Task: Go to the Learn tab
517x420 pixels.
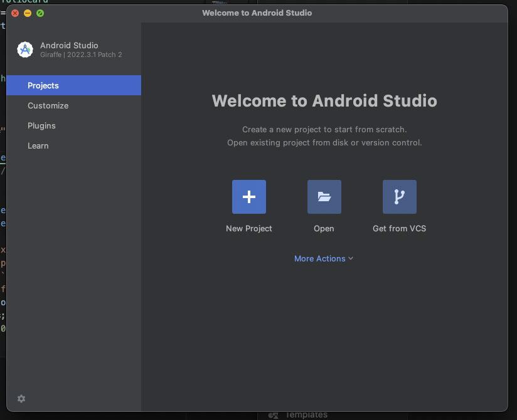Action: pyautogui.click(x=74, y=145)
